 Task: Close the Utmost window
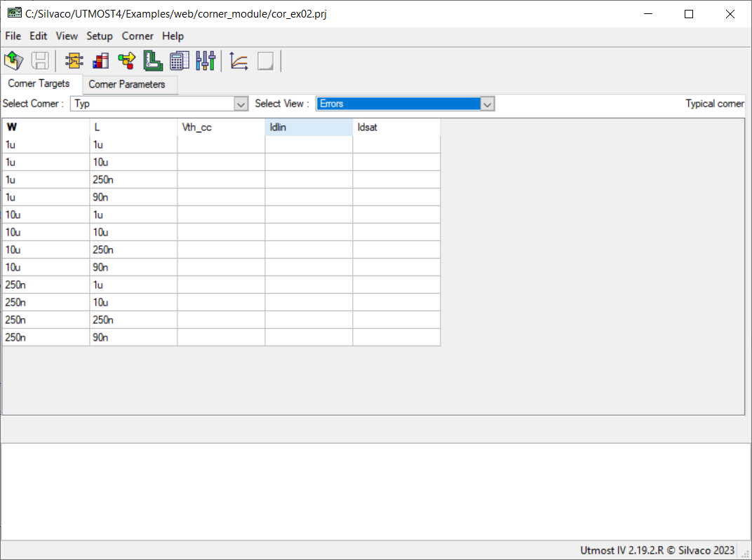(730, 14)
